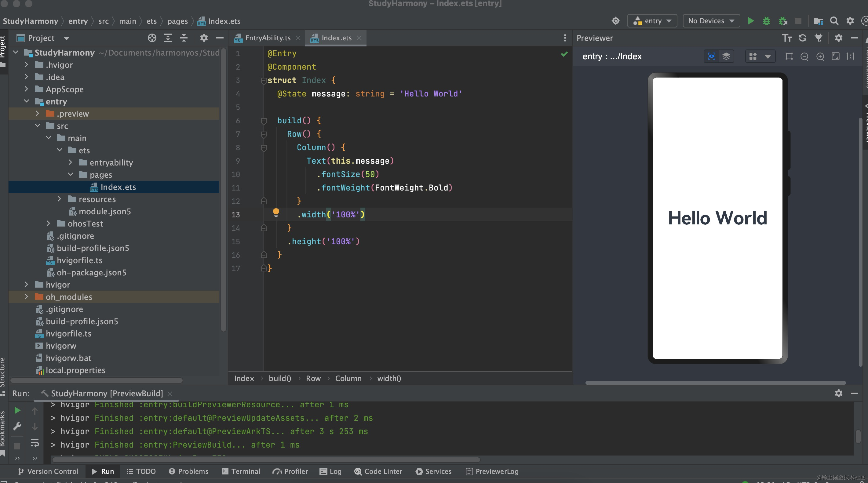Open the Terminal tool window tab
The image size is (868, 483).
pos(241,471)
